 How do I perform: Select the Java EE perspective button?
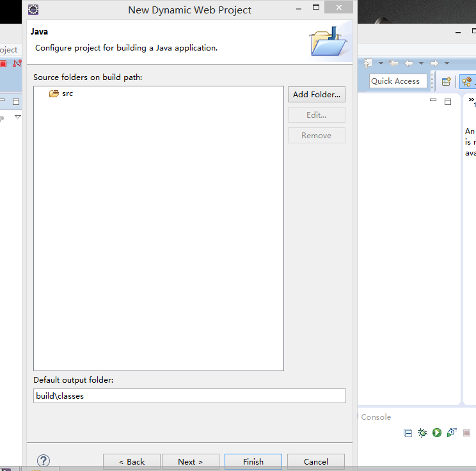coord(468,81)
